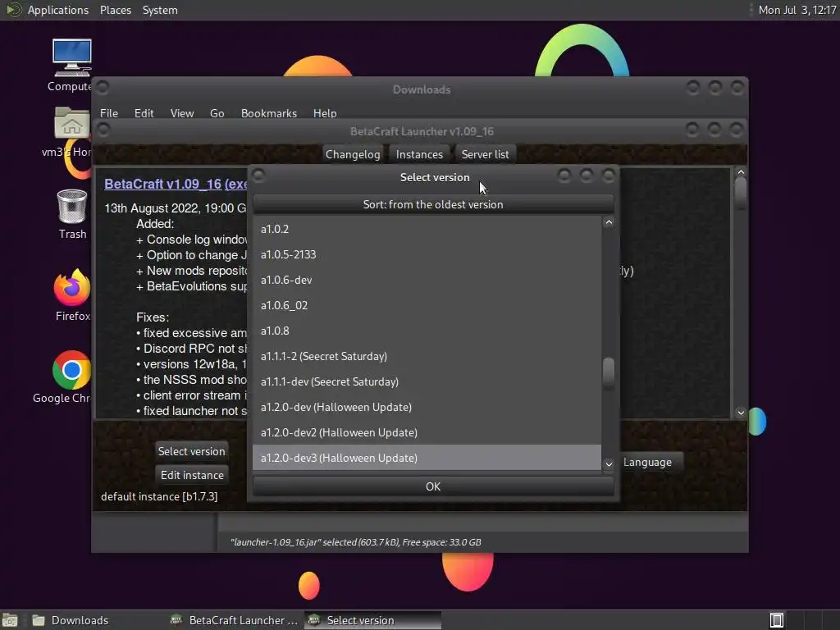The height and width of the screenshot is (630, 840).
Task: Open Edit menu in Downloads window
Action: 144,113
